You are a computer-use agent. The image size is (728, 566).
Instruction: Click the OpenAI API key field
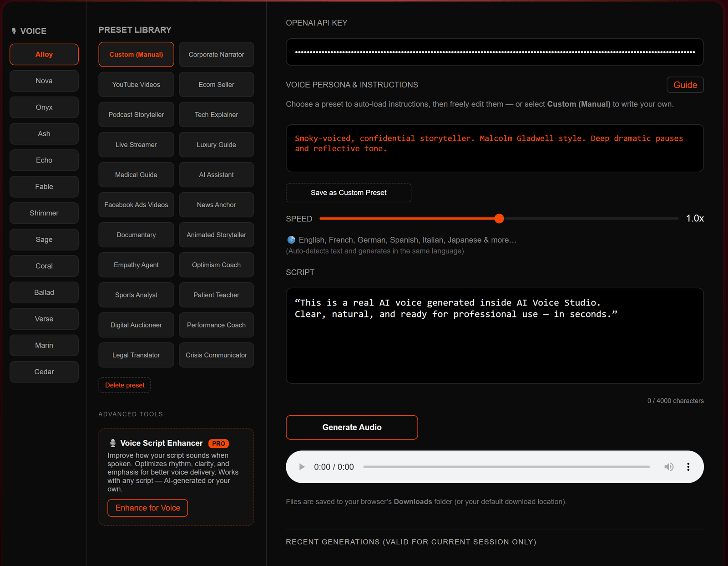(x=495, y=52)
